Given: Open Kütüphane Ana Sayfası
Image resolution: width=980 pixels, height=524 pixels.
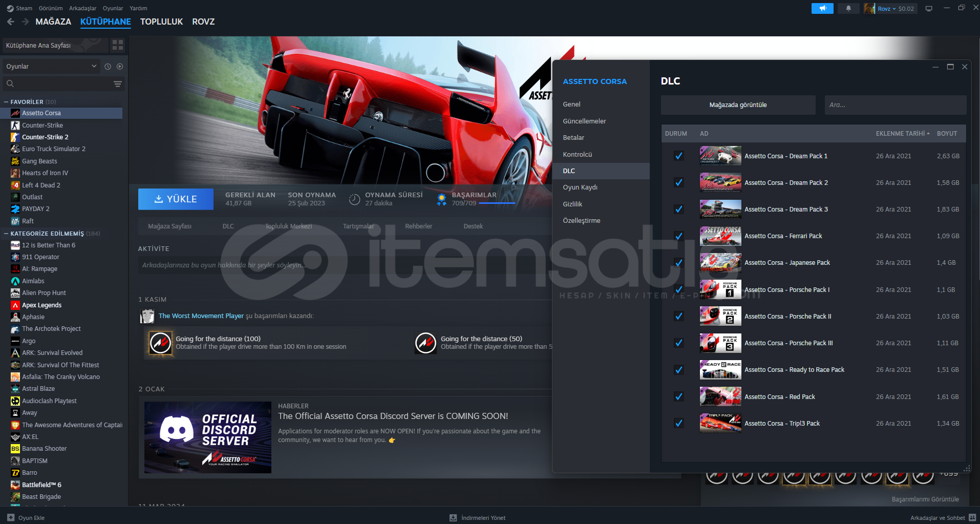Looking at the screenshot, I should (56, 45).
